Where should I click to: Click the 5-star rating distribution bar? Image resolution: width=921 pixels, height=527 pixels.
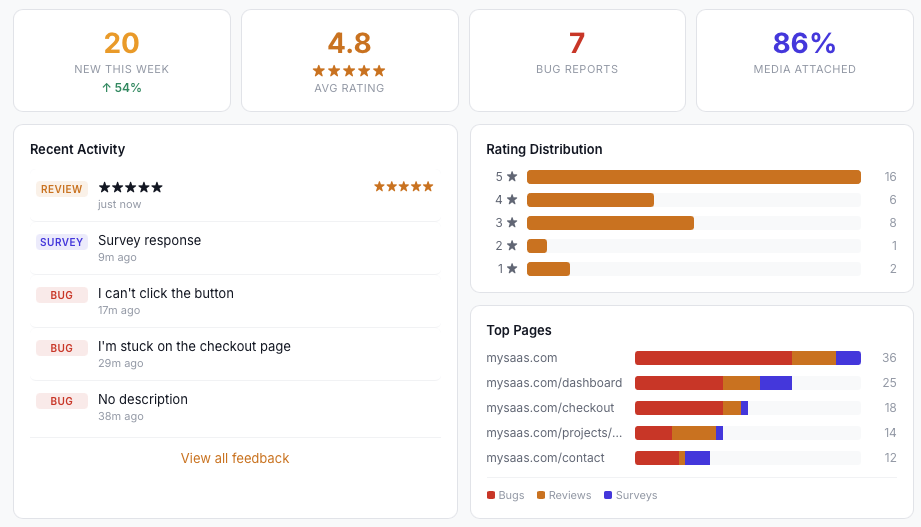[693, 177]
